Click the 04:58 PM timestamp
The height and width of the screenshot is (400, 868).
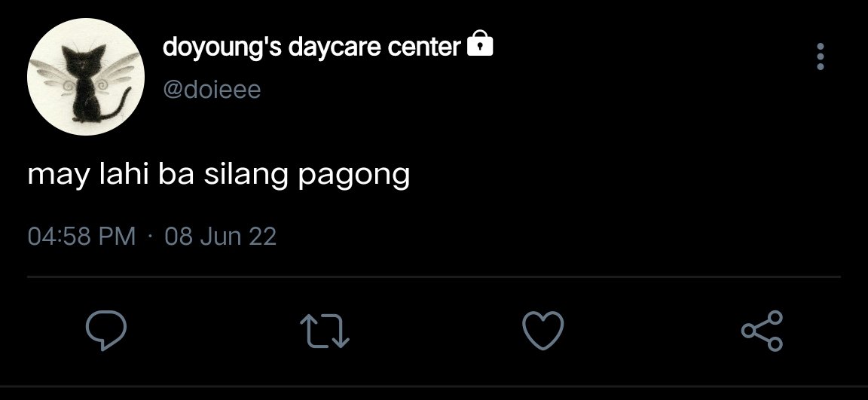[x=81, y=237]
